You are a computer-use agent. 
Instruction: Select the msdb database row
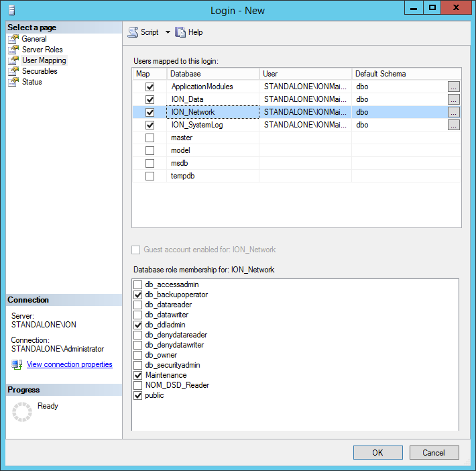296,163
